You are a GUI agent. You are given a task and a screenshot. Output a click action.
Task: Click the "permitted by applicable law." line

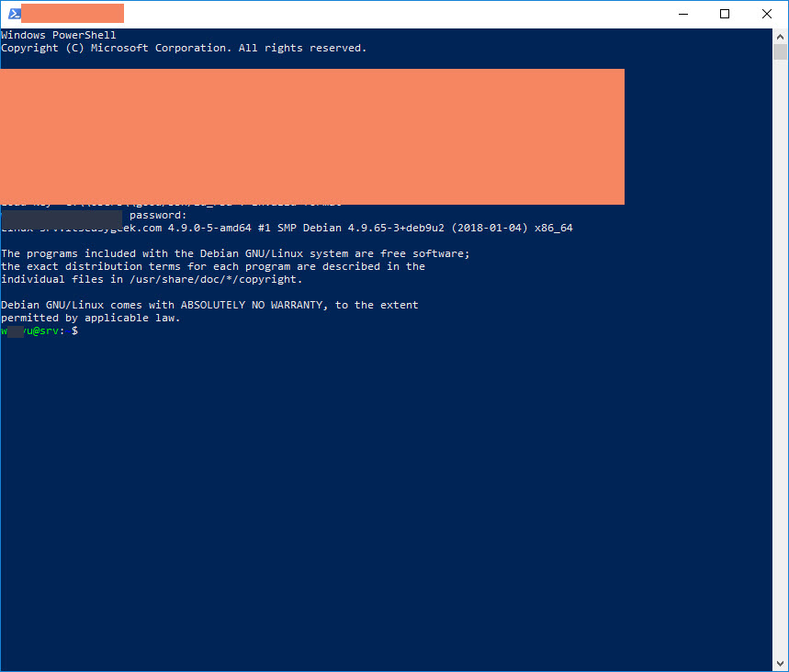[90, 318]
